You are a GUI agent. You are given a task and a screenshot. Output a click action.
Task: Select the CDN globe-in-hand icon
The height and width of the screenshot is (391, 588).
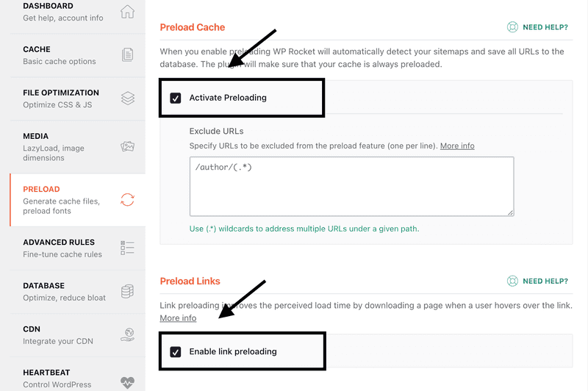pos(127,334)
